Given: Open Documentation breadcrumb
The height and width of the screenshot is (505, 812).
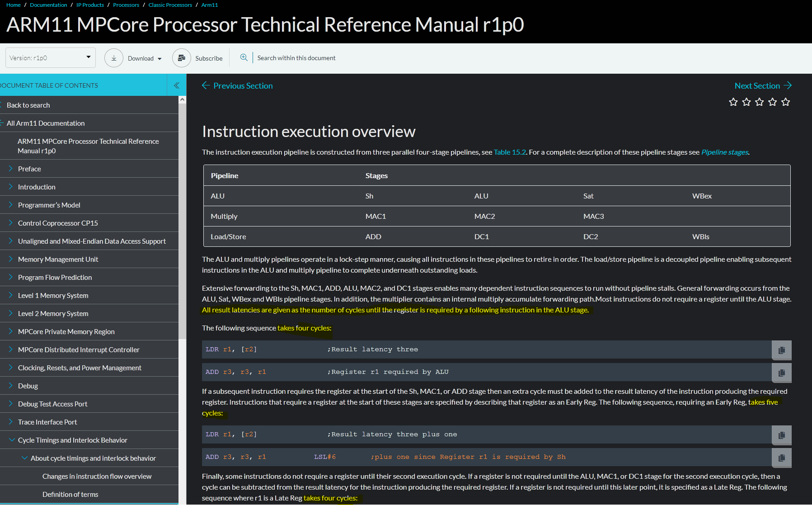Looking at the screenshot, I should point(48,5).
